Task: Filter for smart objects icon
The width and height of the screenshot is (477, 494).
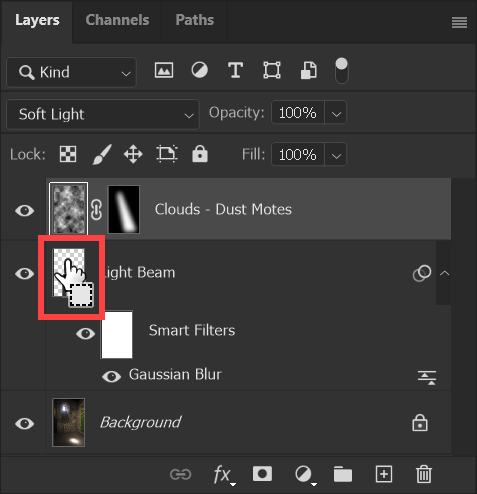Action: [309, 71]
